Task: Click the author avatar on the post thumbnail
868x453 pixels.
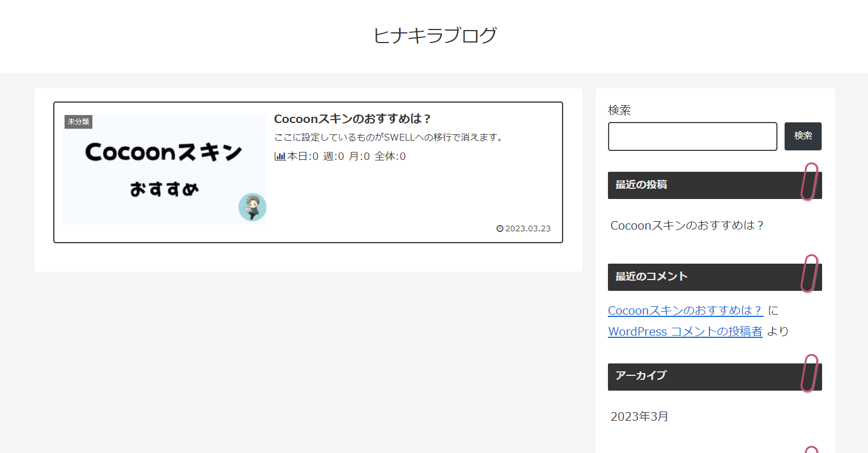Action: [x=252, y=208]
